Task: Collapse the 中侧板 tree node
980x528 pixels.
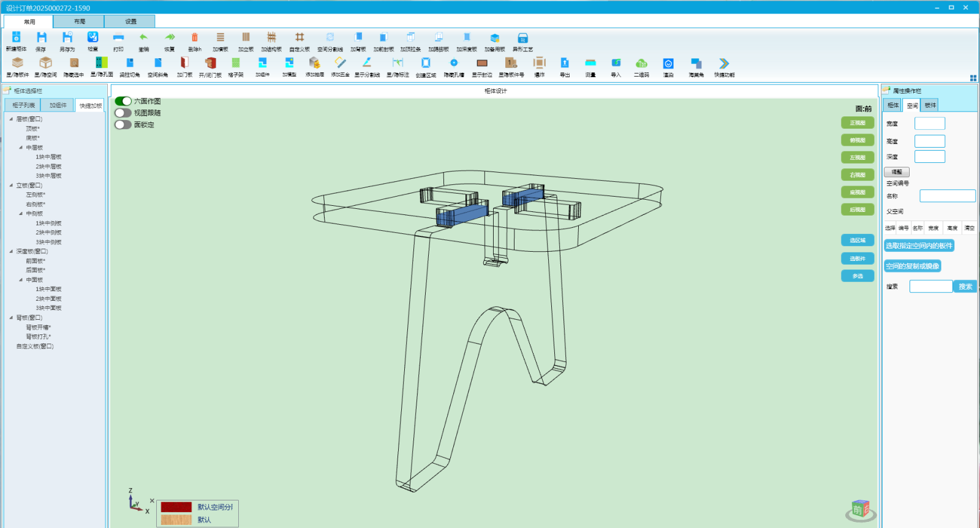Action: (21, 214)
